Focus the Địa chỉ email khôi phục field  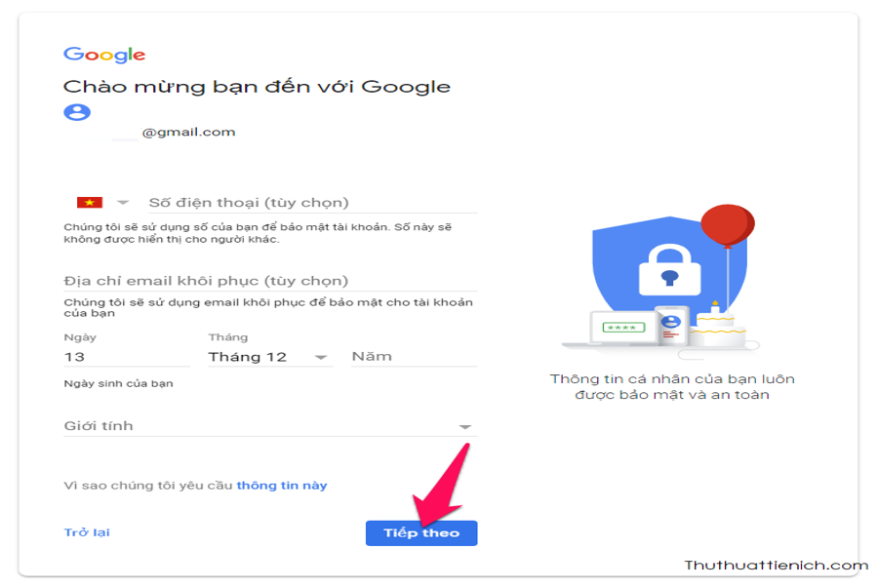[x=270, y=280]
